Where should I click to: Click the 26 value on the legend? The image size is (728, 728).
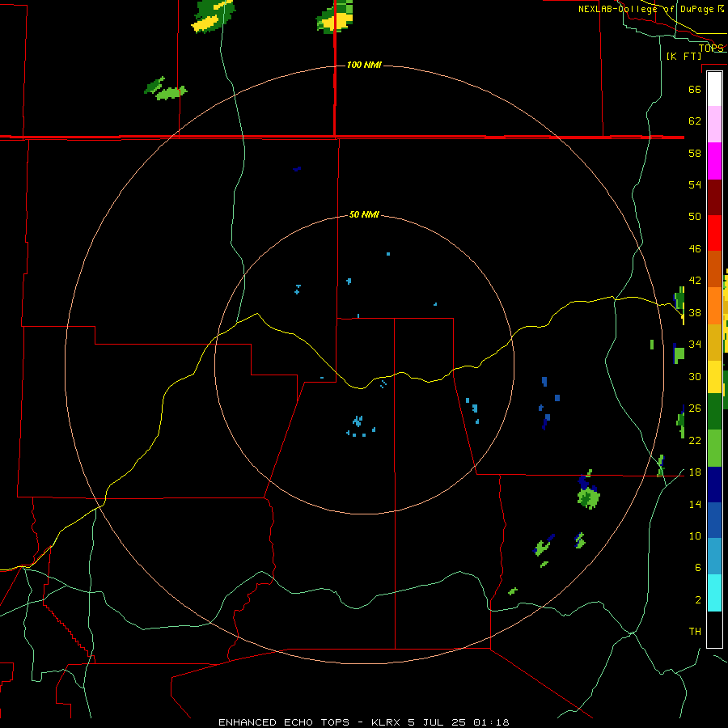click(695, 408)
